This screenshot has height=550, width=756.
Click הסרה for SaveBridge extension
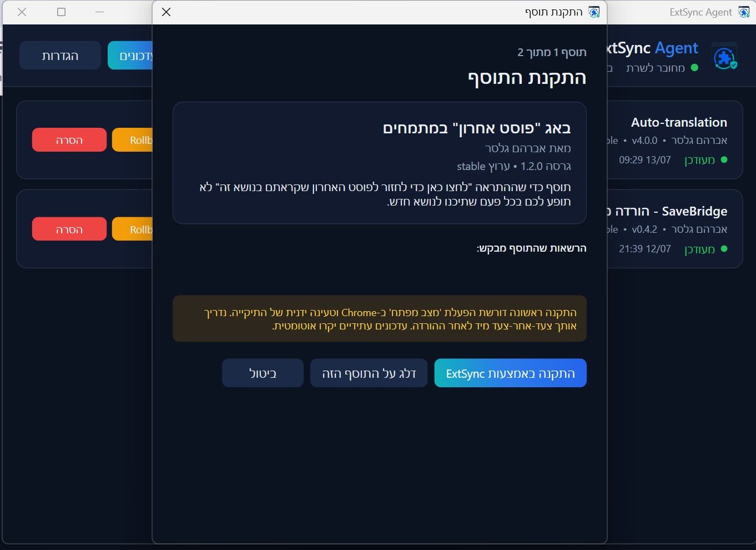[x=69, y=229]
